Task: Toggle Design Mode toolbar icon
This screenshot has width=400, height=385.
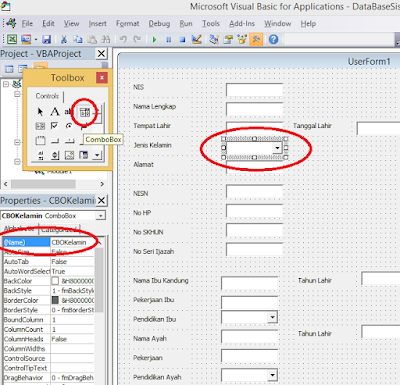Action: point(197,39)
